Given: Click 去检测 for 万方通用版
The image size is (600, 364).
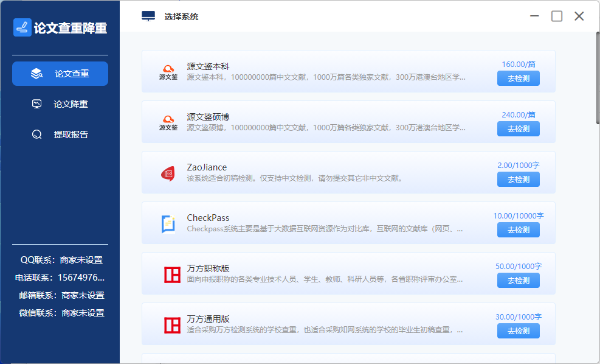Looking at the screenshot, I should [518, 331].
